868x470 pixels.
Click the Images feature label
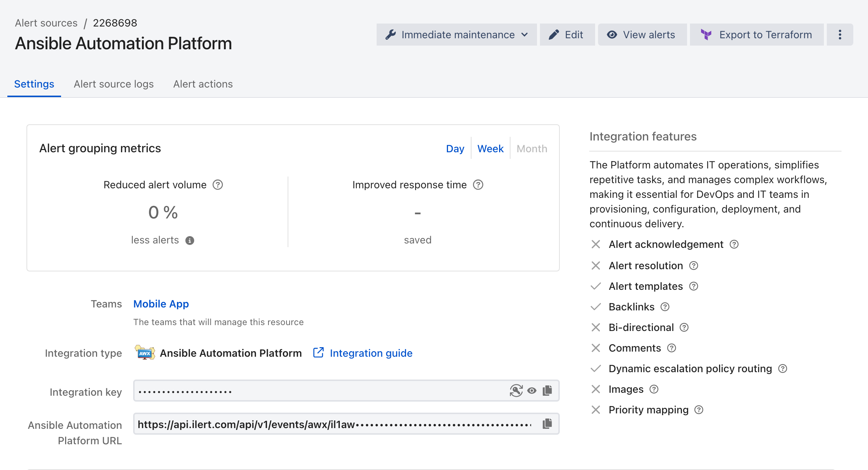[x=626, y=389]
